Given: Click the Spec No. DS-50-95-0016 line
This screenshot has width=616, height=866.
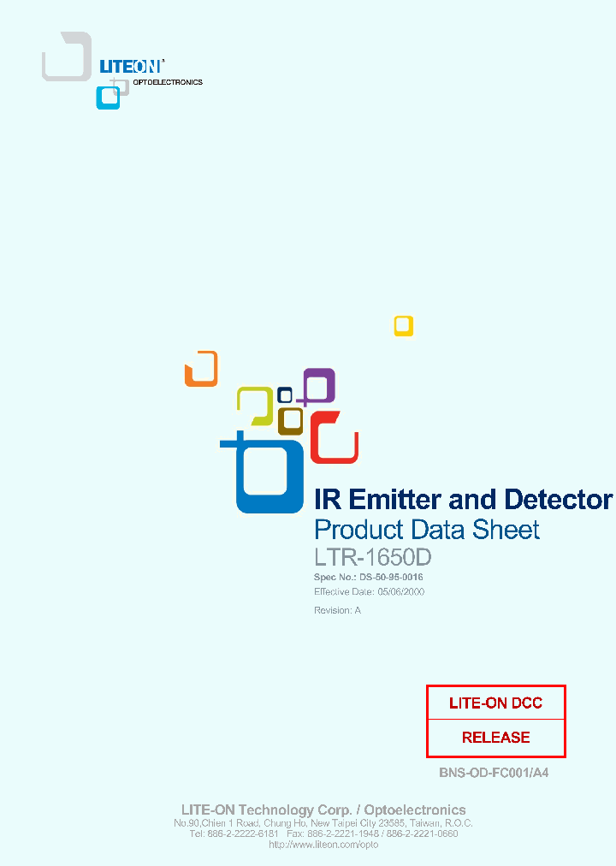Looking at the screenshot, I should click(x=368, y=578).
